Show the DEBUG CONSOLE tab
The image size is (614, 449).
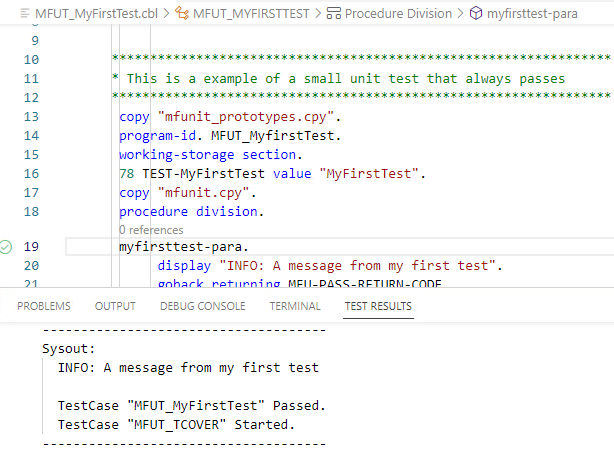tap(202, 306)
